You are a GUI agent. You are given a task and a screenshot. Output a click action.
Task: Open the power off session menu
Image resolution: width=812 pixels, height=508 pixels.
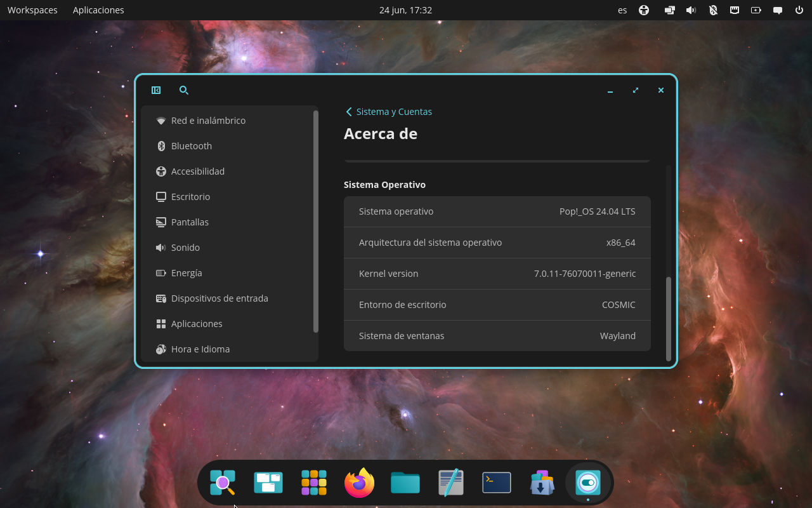pyautogui.click(x=799, y=10)
